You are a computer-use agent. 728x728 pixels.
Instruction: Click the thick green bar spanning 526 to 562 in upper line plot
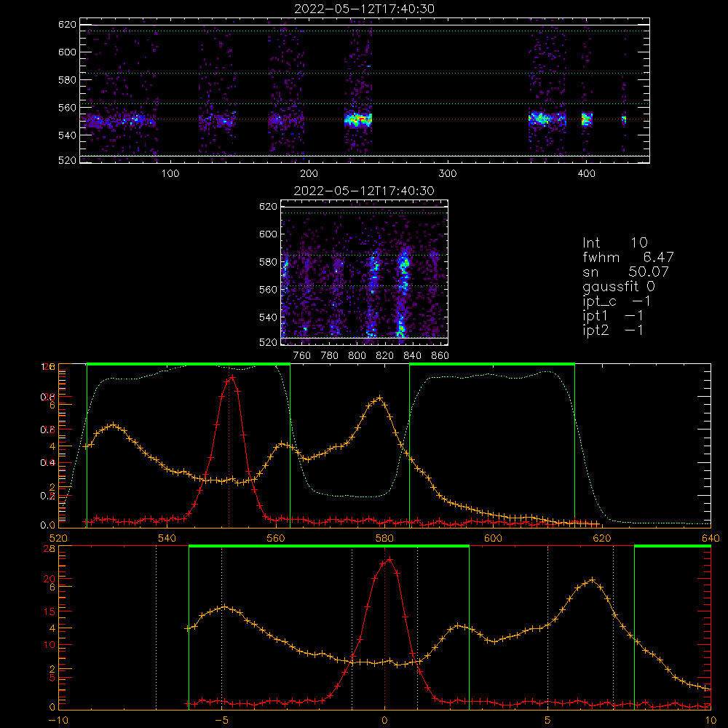pos(189,364)
